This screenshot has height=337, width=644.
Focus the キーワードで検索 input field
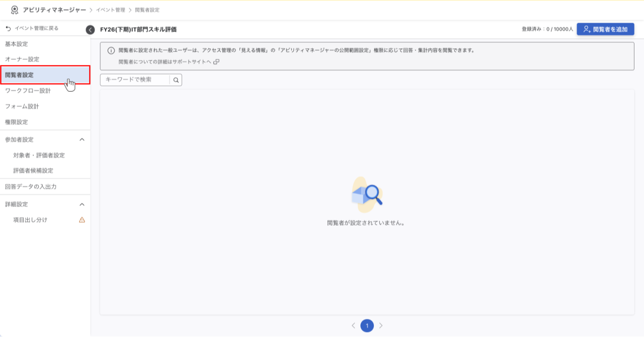135,80
